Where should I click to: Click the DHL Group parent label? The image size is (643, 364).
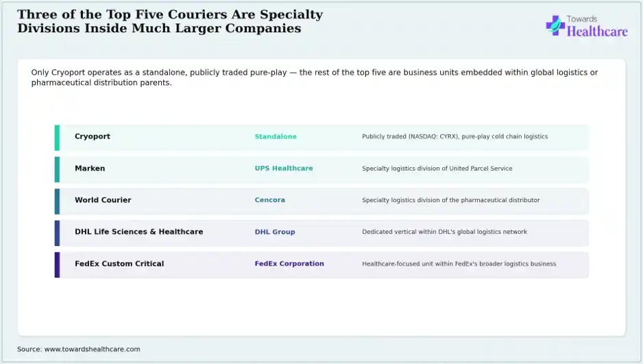(275, 232)
